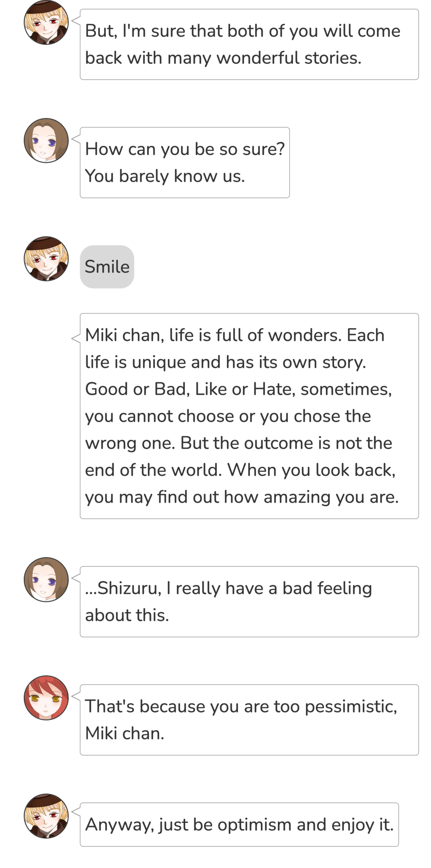Click the blond hat avatar next to Smile tag
The height and width of the screenshot is (868, 431).
click(x=46, y=259)
